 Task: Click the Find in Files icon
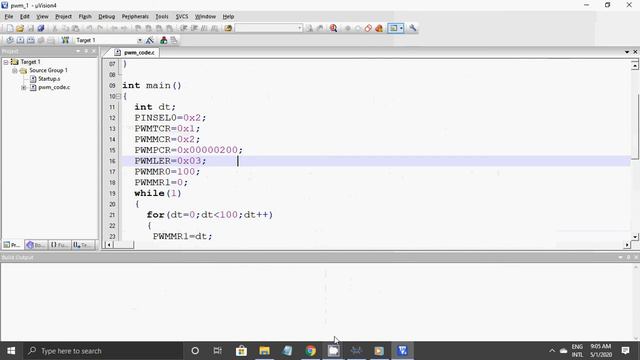point(228,28)
